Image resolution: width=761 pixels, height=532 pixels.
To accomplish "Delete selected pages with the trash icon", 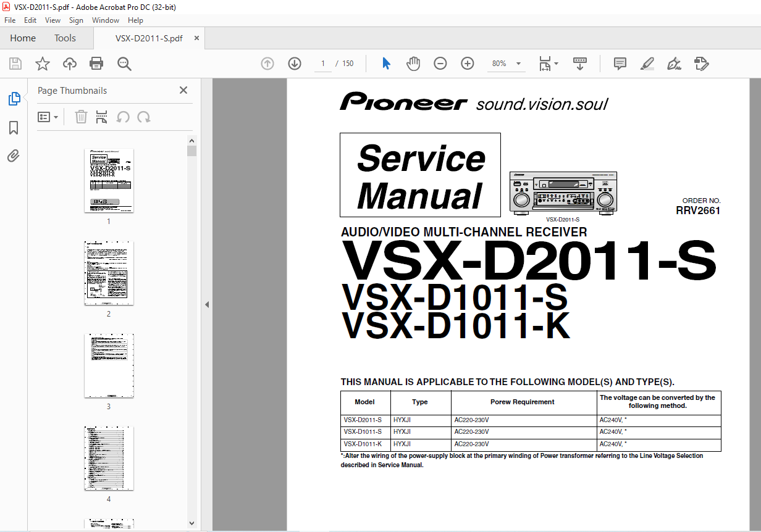I will coord(81,117).
